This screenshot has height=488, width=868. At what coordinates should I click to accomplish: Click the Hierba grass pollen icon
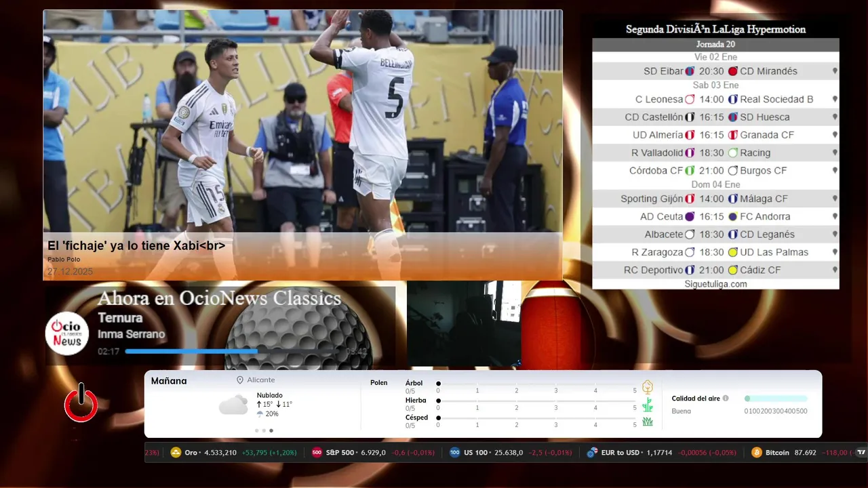click(x=648, y=405)
